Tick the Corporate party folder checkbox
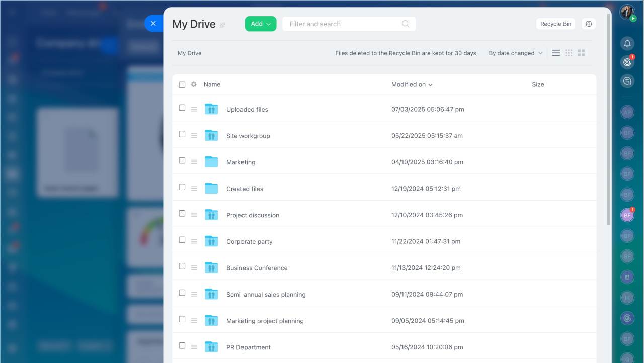The height and width of the screenshot is (363, 644). [x=182, y=240]
